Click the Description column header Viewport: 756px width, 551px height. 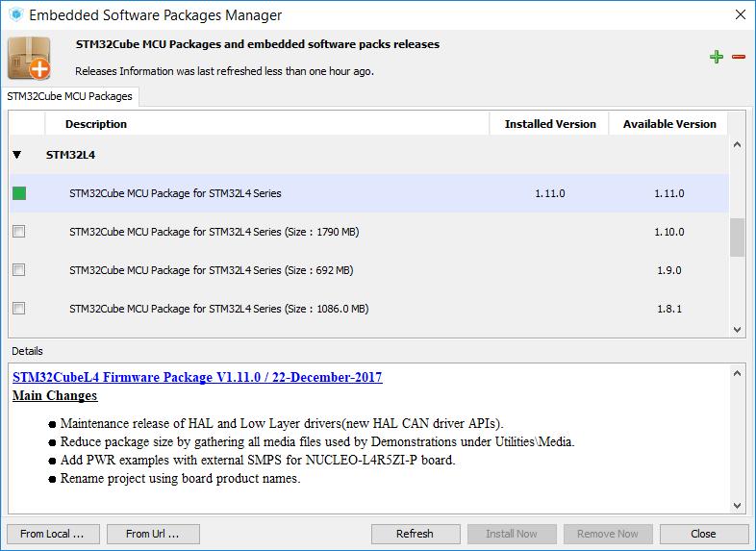point(266,124)
